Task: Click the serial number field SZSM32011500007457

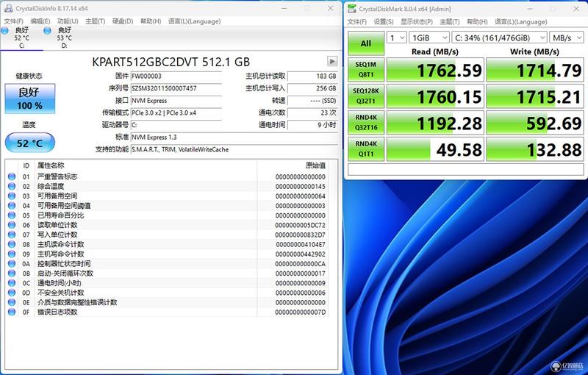Action: [x=176, y=88]
